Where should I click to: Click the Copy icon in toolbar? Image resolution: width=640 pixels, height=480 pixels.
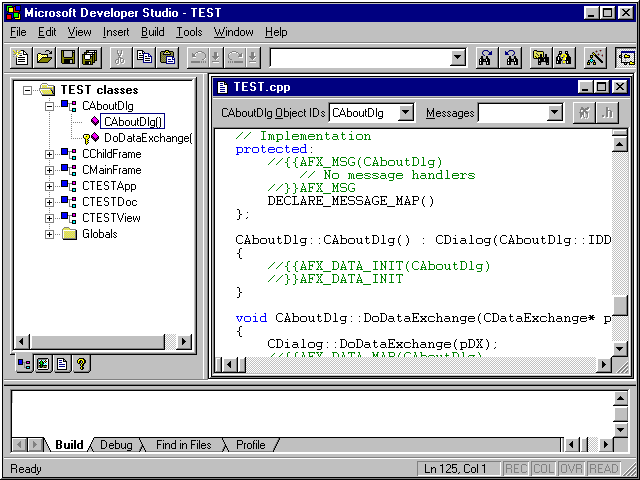point(144,57)
